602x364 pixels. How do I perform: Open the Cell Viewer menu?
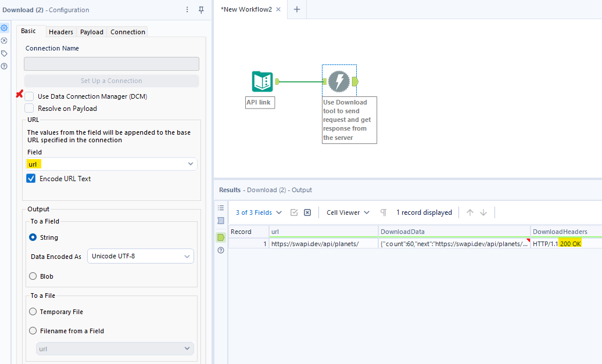[x=348, y=212]
